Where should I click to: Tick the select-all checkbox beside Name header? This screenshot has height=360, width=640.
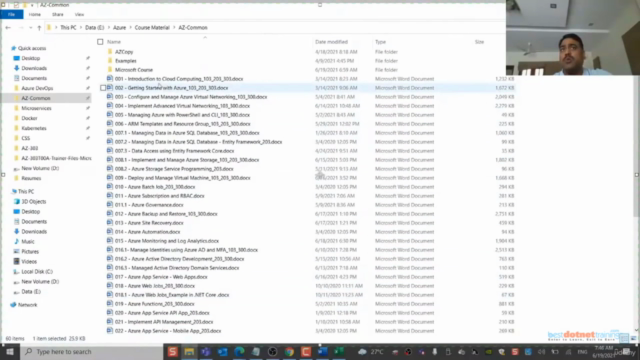(100, 42)
